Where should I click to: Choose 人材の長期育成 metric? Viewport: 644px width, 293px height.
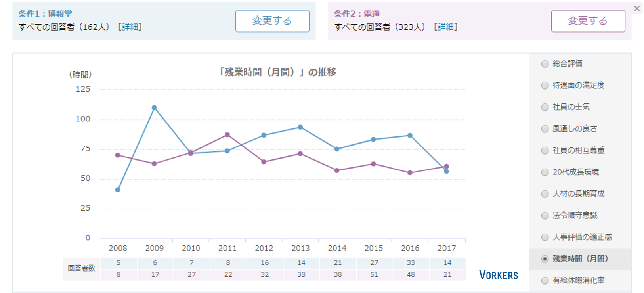(545, 194)
